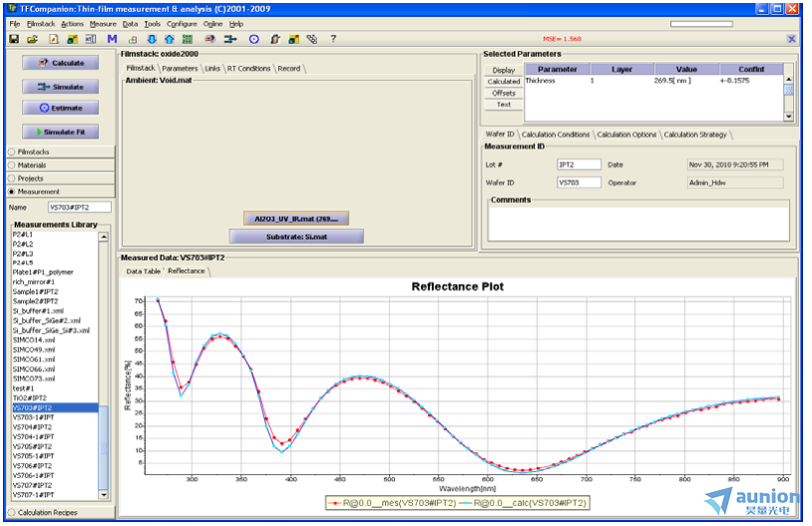Switch to the RT Conditions tab
This screenshot has height=526, width=812.
point(248,69)
